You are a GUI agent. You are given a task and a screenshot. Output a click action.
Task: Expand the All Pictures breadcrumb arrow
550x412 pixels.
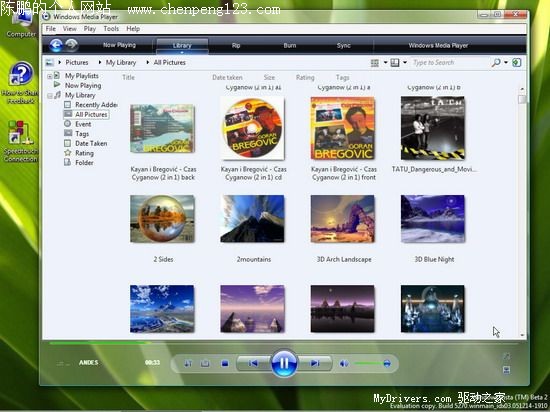pyautogui.click(x=148, y=62)
